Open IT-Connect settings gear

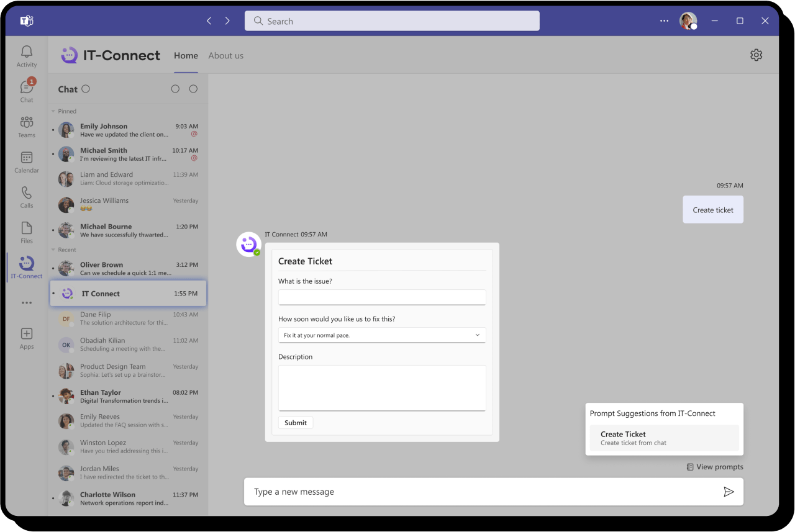tap(756, 55)
